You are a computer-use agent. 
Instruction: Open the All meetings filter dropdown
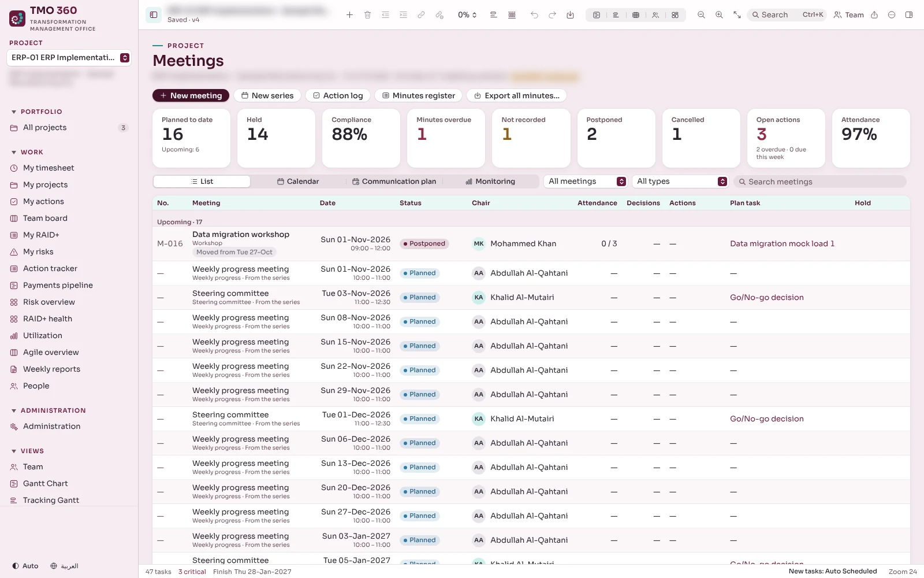point(586,181)
